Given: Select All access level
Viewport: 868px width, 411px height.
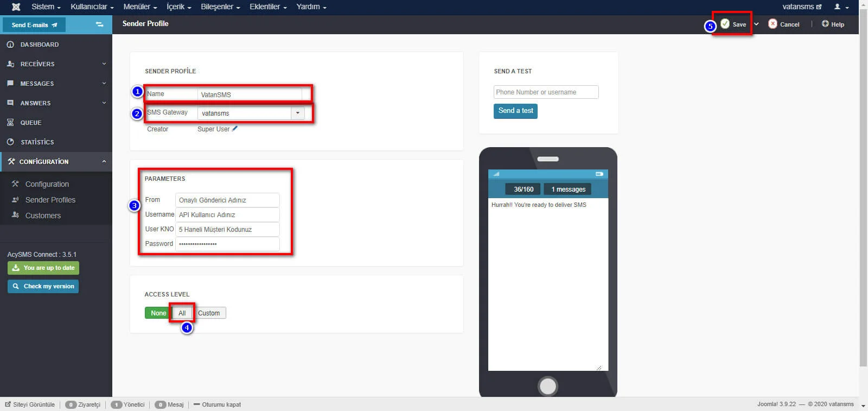Looking at the screenshot, I should pos(182,313).
